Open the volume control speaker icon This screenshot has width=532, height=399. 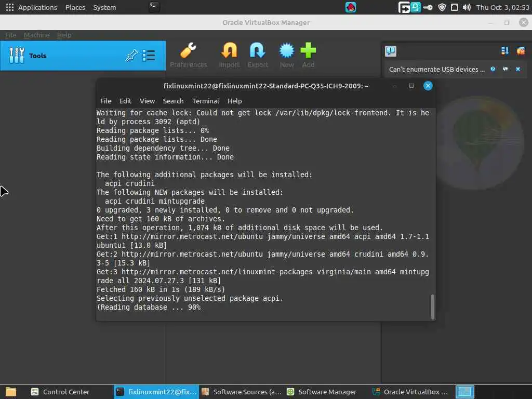point(467,7)
